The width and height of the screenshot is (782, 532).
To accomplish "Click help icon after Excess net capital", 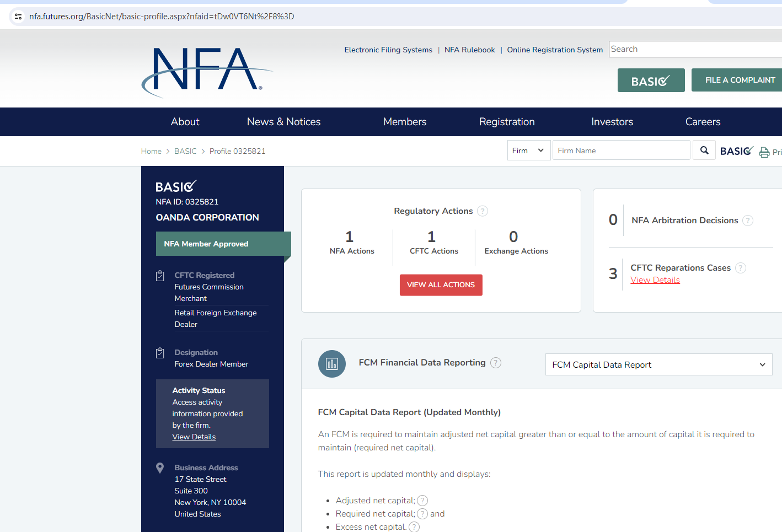I will pyautogui.click(x=414, y=527).
